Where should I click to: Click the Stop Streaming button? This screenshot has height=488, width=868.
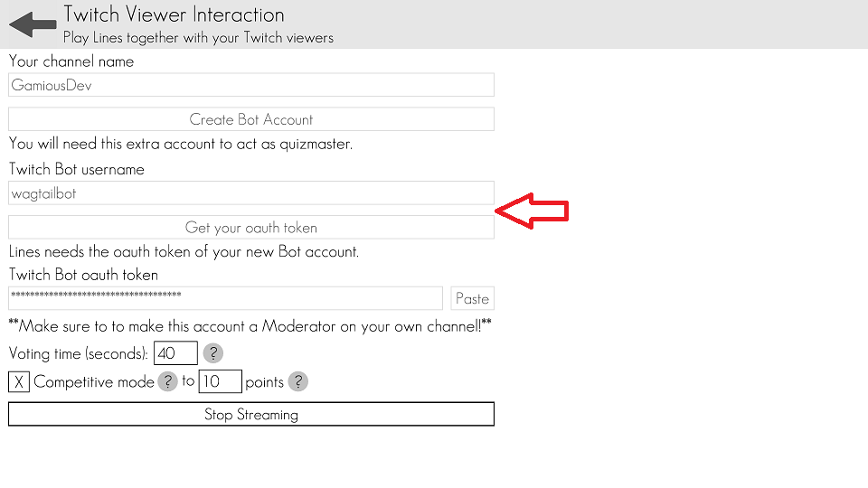click(251, 415)
